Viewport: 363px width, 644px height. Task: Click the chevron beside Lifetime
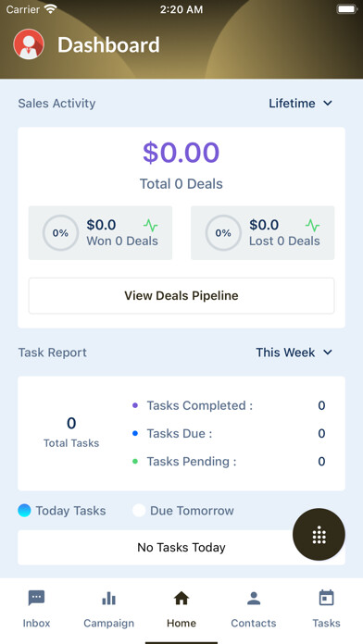click(x=328, y=103)
